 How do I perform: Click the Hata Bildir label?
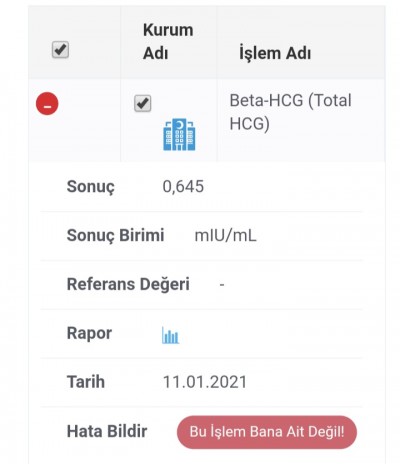(x=107, y=431)
